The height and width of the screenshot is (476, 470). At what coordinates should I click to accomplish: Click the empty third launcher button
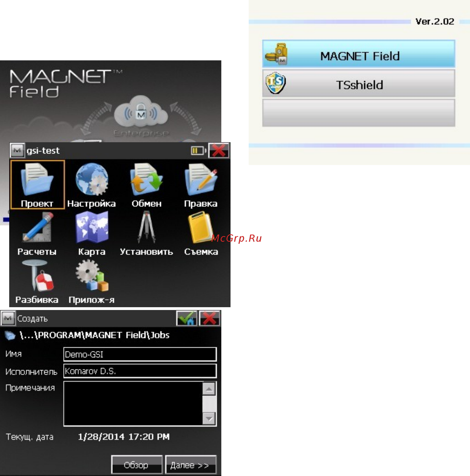(359, 113)
